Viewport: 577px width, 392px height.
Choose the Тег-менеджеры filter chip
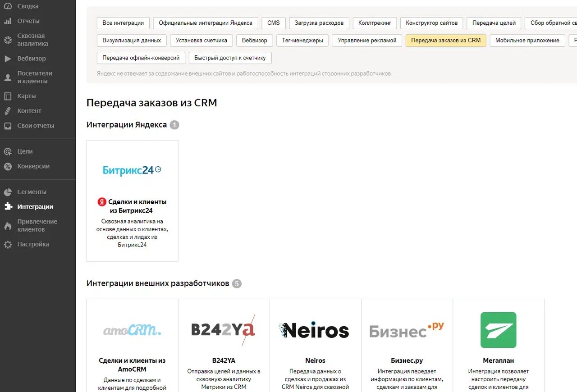(302, 41)
